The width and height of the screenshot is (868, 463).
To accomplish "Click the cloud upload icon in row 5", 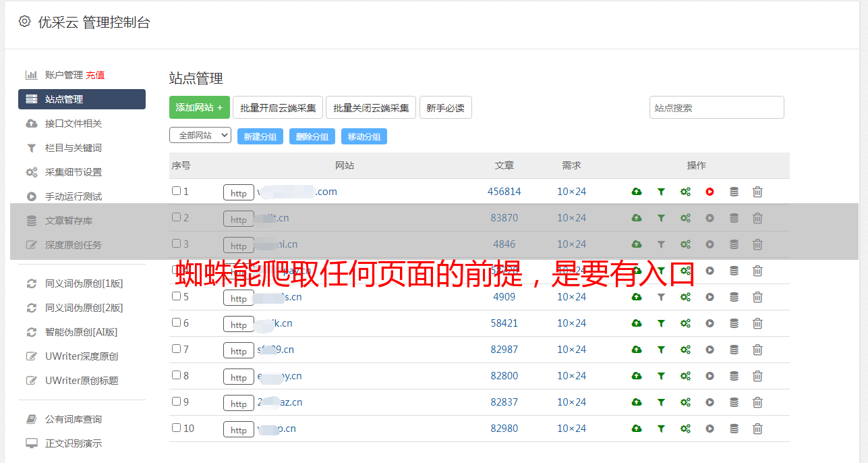I will (637, 297).
